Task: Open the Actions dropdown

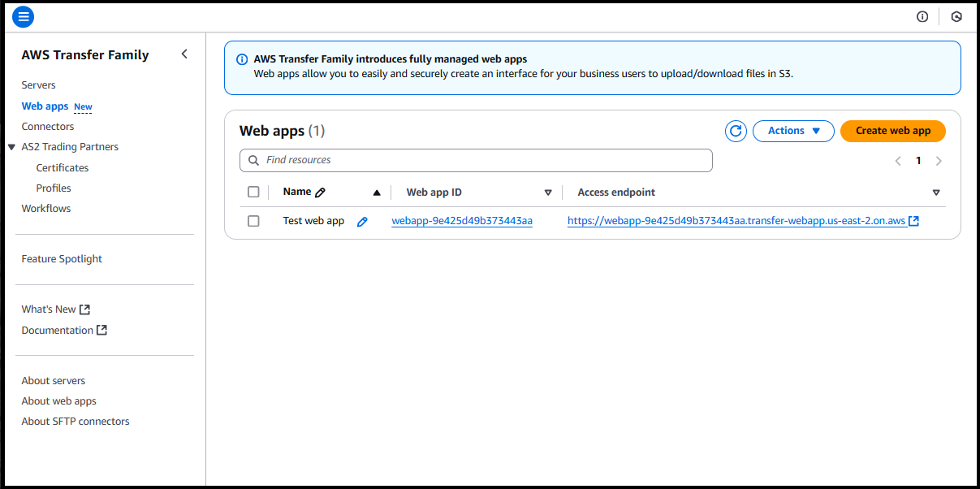Action: pos(793,131)
